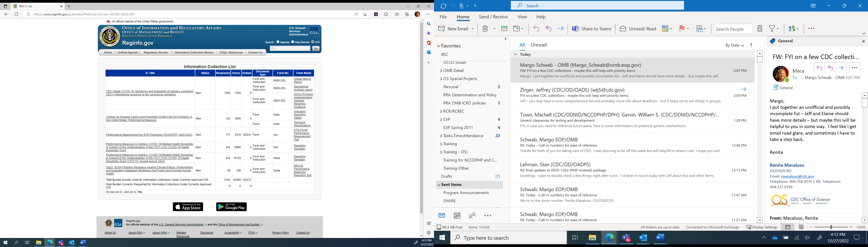
Task: Click the Delete trash can icon
Action: pyautogui.click(x=485, y=29)
